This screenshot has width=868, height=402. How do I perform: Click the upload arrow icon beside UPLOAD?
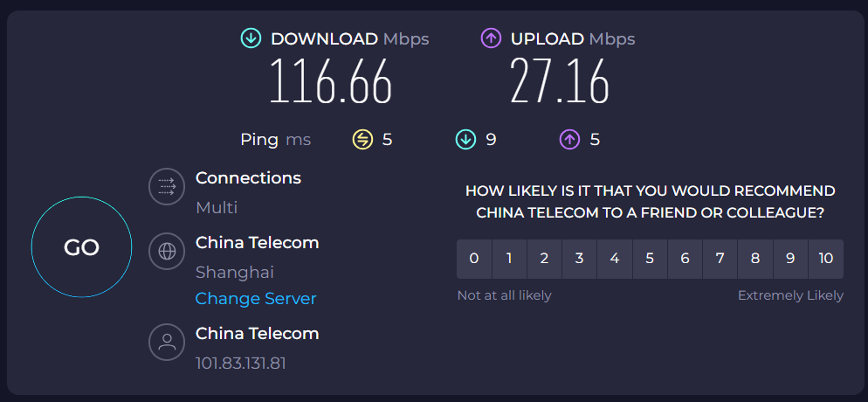pos(491,38)
